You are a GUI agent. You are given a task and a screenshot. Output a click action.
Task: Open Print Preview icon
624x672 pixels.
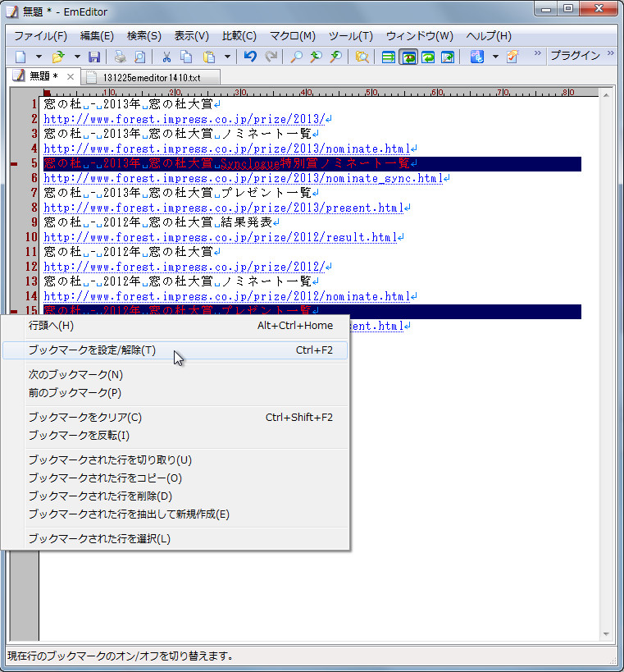[x=139, y=57]
